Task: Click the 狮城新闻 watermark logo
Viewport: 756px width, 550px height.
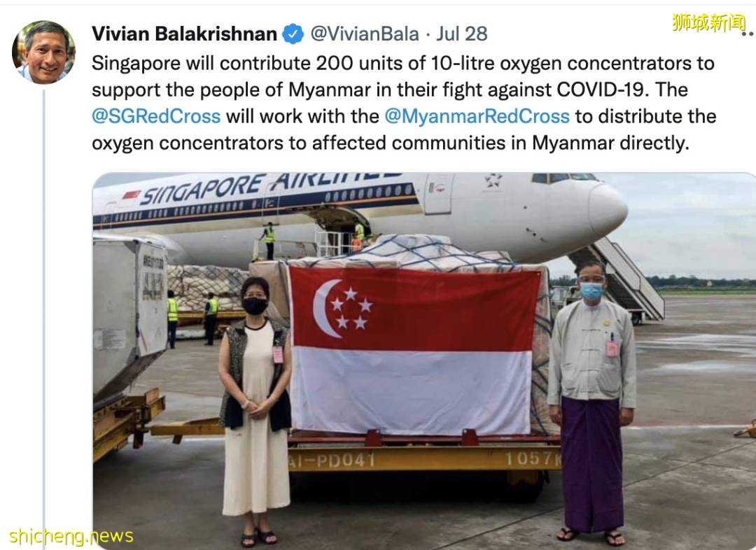Action: click(708, 22)
